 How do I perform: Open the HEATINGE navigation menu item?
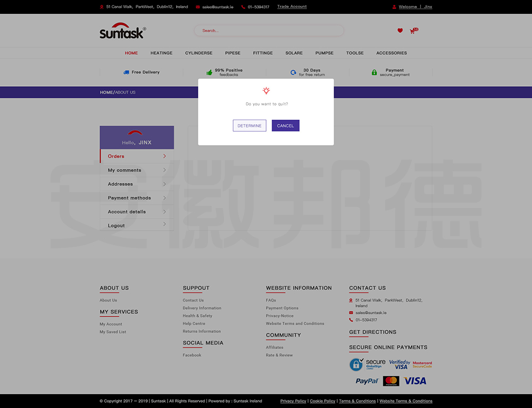pyautogui.click(x=161, y=53)
